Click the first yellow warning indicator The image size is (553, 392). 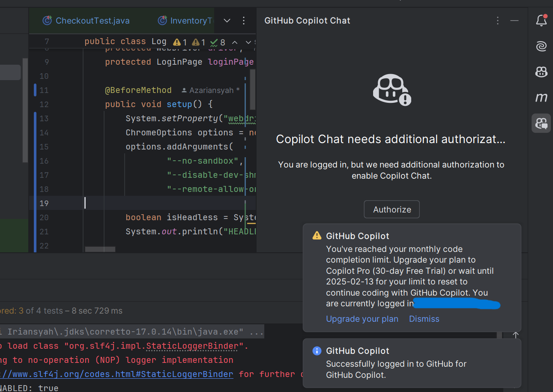coord(176,42)
